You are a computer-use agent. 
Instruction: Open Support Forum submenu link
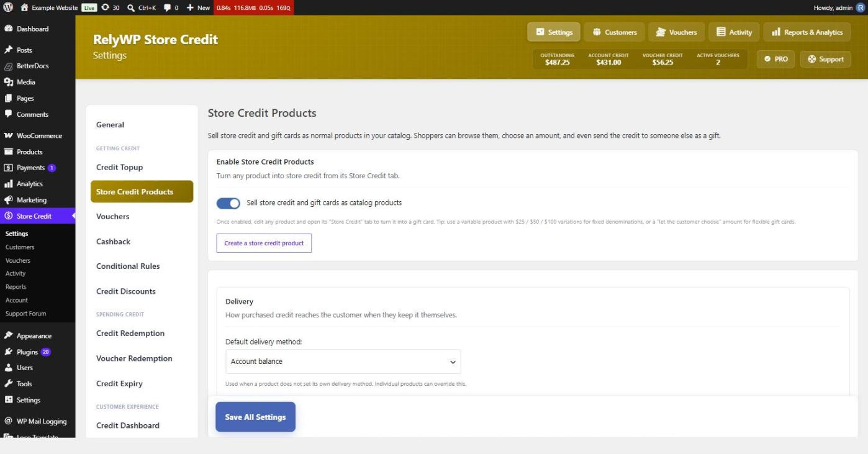click(26, 314)
